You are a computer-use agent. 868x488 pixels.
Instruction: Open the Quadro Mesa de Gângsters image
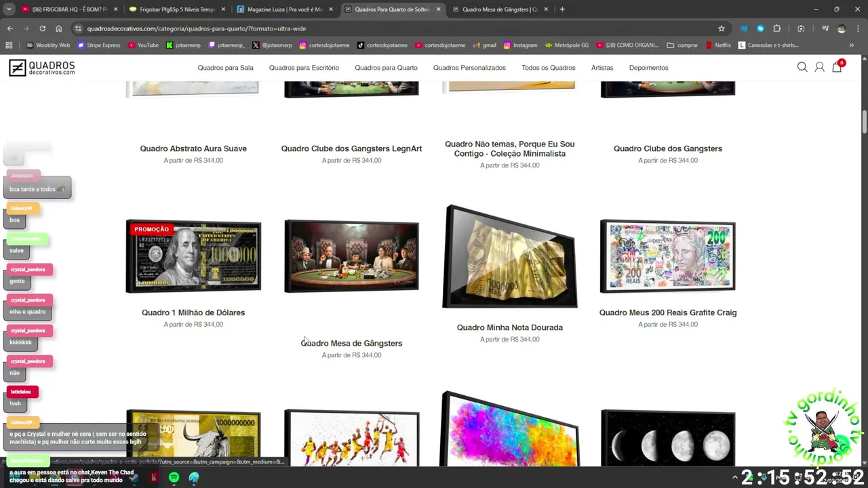click(351, 256)
